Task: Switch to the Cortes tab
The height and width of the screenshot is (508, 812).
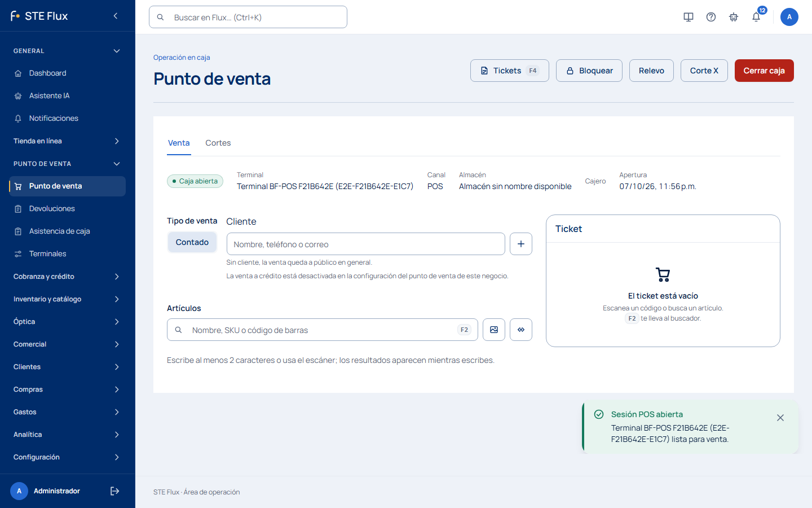Action: coord(218,143)
